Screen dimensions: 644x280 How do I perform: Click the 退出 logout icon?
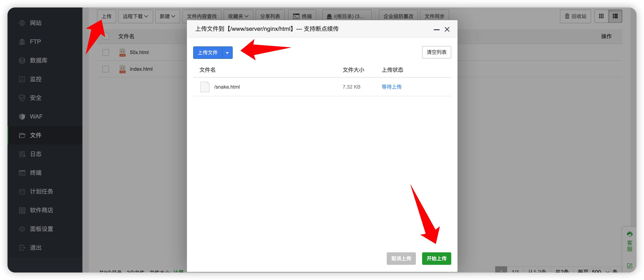[22, 248]
